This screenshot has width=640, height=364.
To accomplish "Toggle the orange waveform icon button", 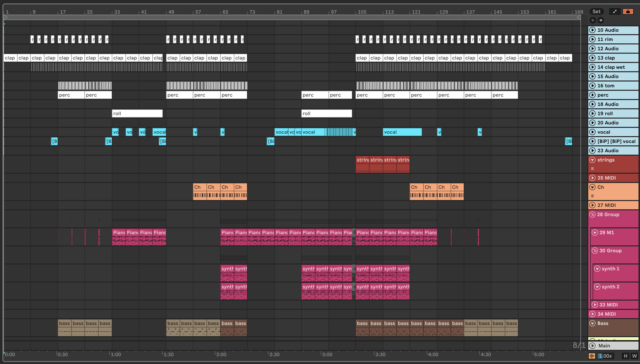I will 592,356.
